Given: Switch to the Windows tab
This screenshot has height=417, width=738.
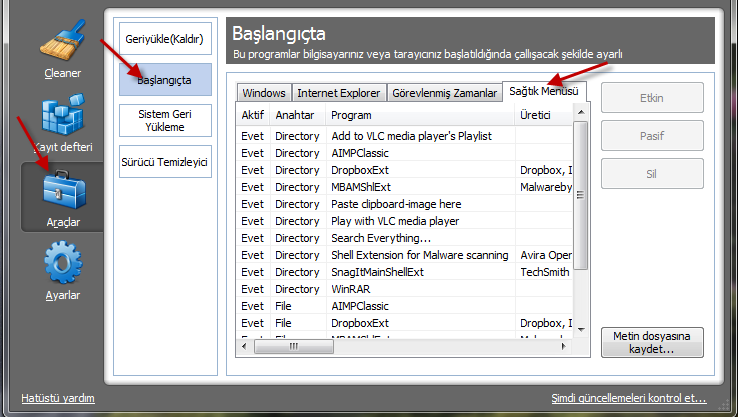Looking at the screenshot, I should (x=264, y=93).
